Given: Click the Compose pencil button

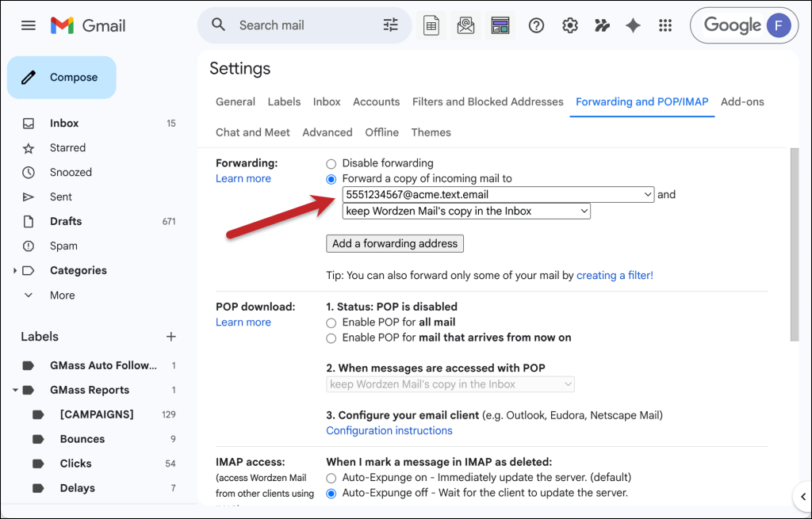Looking at the screenshot, I should pyautogui.click(x=62, y=78).
